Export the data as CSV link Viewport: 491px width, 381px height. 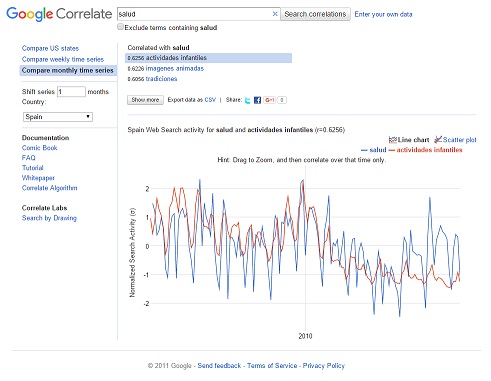click(x=210, y=100)
